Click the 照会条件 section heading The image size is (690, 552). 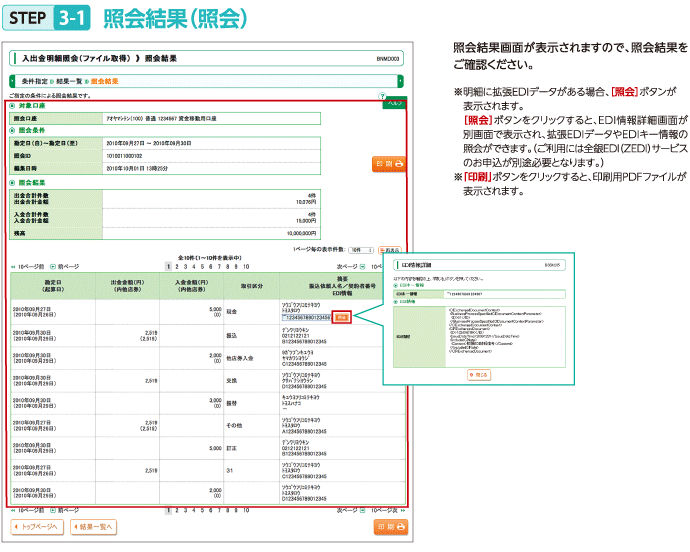pyautogui.click(x=32, y=130)
